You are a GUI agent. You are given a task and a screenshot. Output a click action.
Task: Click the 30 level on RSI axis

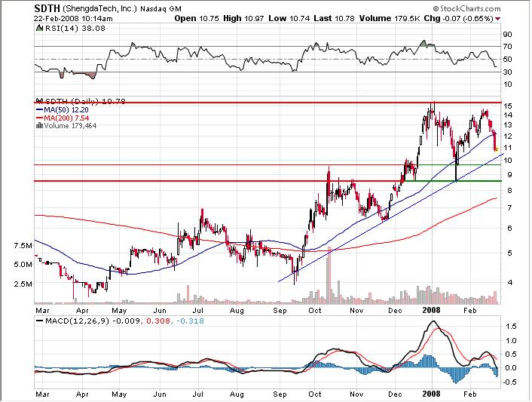pyautogui.click(x=507, y=72)
